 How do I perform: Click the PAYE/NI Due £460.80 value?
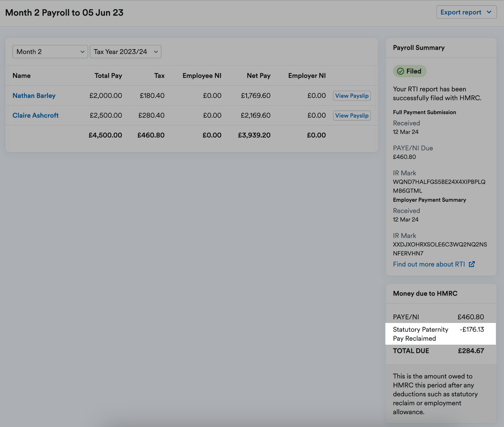click(404, 157)
